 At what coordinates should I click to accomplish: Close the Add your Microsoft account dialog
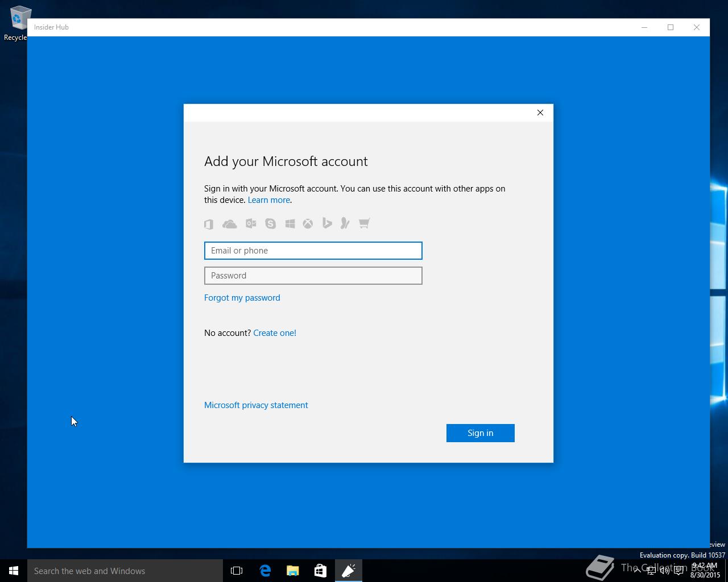click(540, 113)
